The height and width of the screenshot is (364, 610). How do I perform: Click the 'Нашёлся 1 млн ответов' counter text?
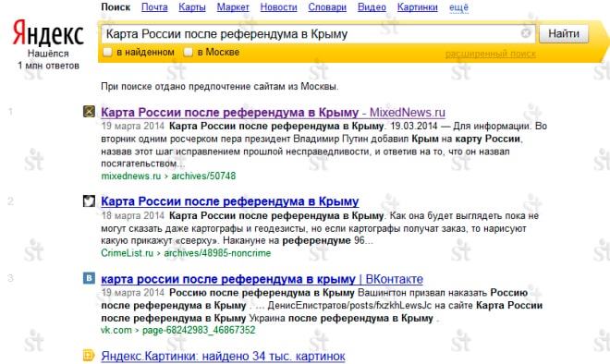48,59
